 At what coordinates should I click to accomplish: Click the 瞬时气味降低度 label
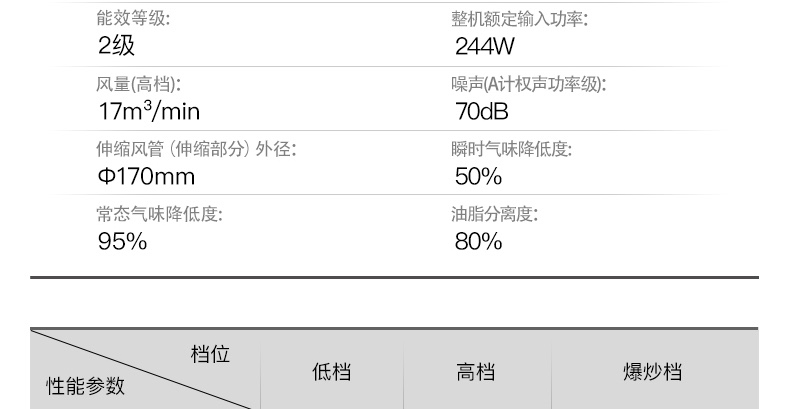511,149
